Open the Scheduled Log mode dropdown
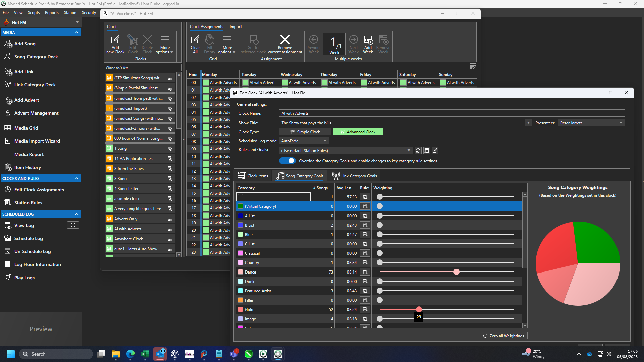 (x=324, y=141)
